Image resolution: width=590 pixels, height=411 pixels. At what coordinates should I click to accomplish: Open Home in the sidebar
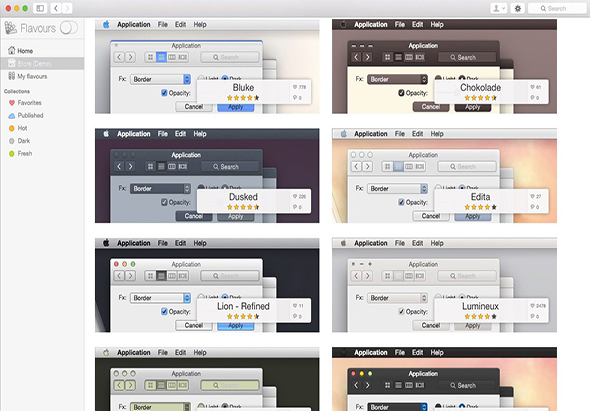coord(21,50)
